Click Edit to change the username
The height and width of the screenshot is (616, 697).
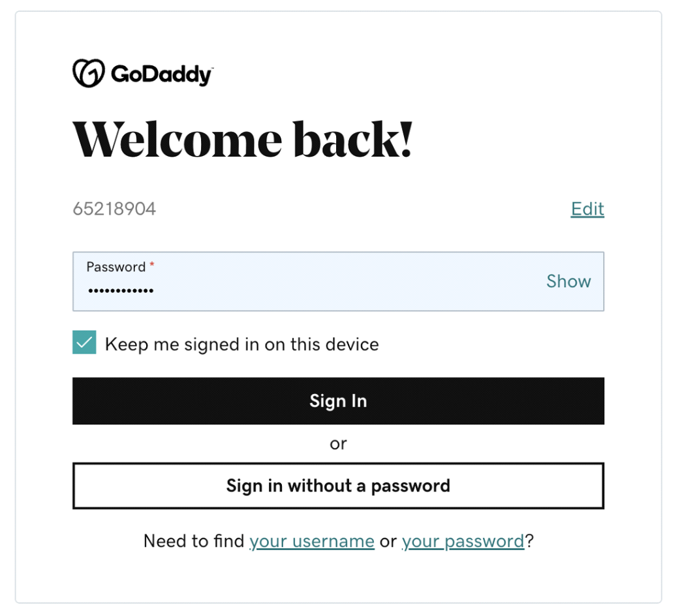587,209
